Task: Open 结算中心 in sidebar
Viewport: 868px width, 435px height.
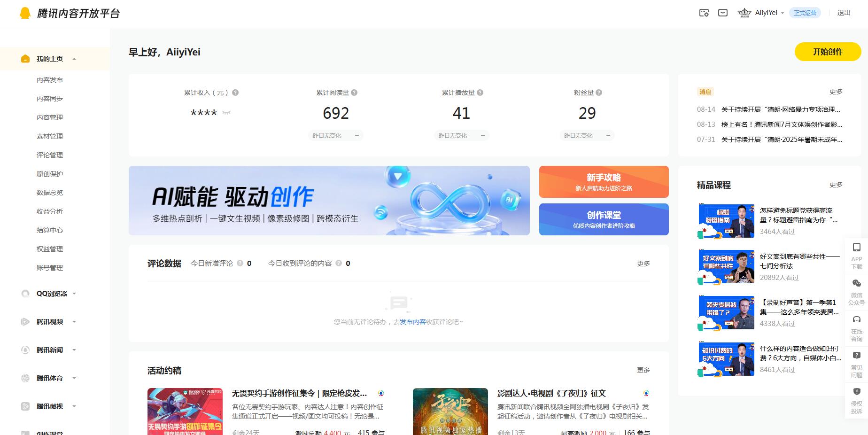Action: (50, 230)
